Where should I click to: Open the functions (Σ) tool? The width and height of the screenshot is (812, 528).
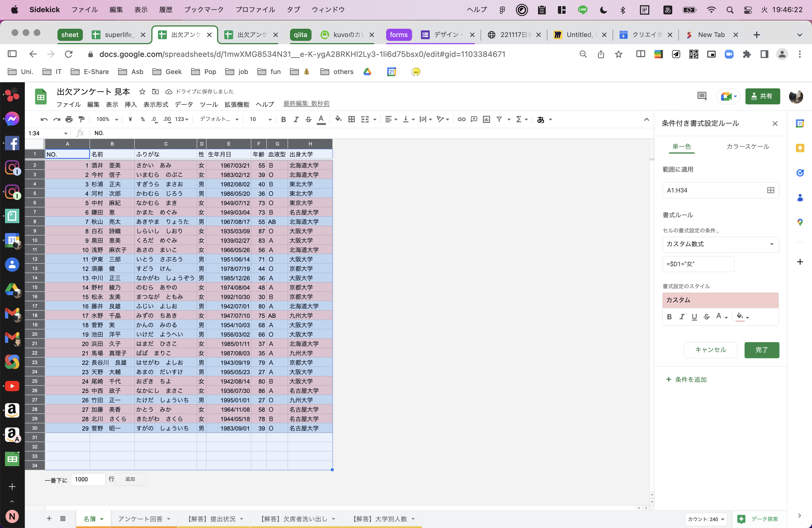click(x=519, y=119)
